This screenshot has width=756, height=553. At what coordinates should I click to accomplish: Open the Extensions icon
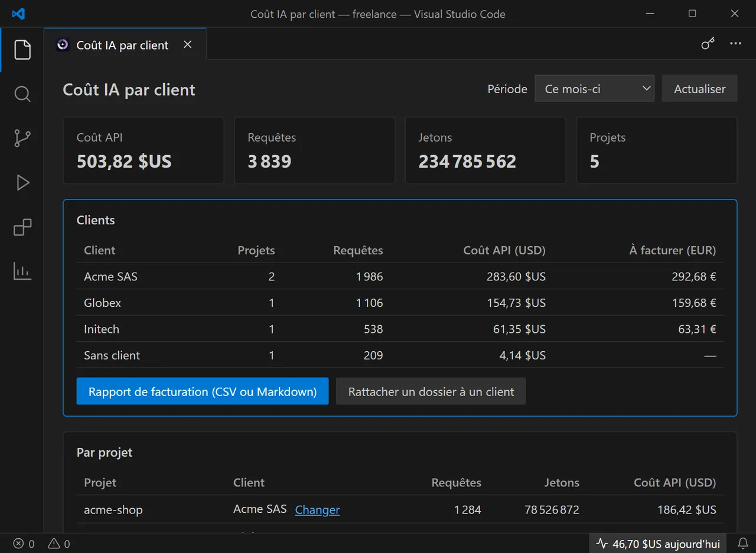pyautogui.click(x=22, y=227)
